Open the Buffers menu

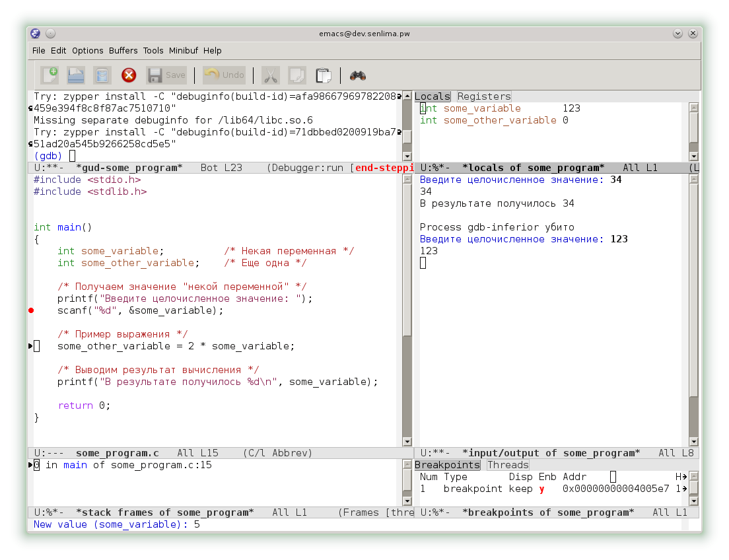tap(123, 51)
